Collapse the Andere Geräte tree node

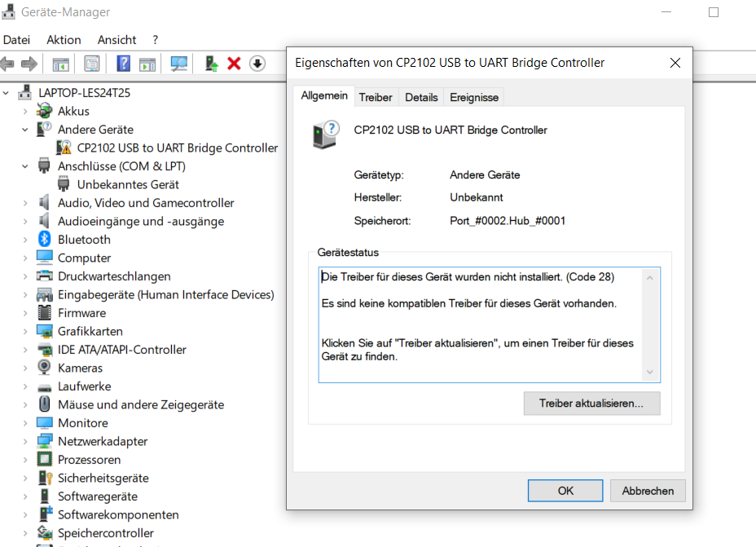point(26,130)
